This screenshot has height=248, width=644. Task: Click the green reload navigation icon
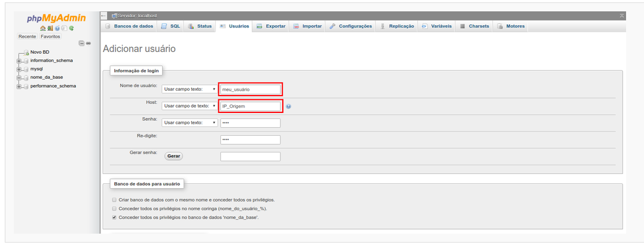(x=71, y=28)
